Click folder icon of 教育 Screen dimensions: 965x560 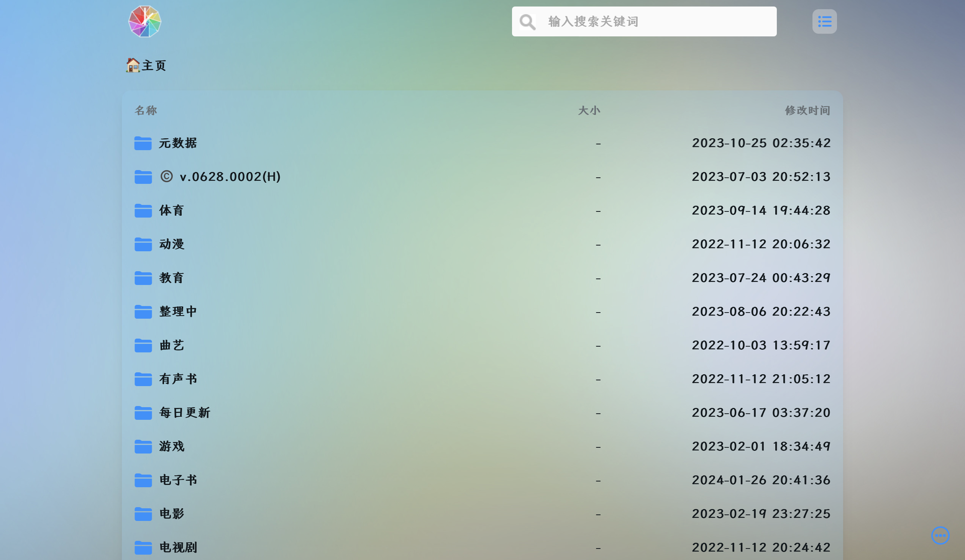[143, 278]
